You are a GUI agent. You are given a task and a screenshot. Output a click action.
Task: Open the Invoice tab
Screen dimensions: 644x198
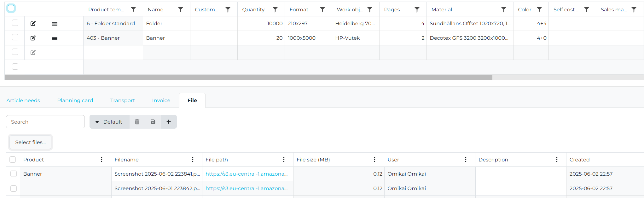tap(161, 100)
